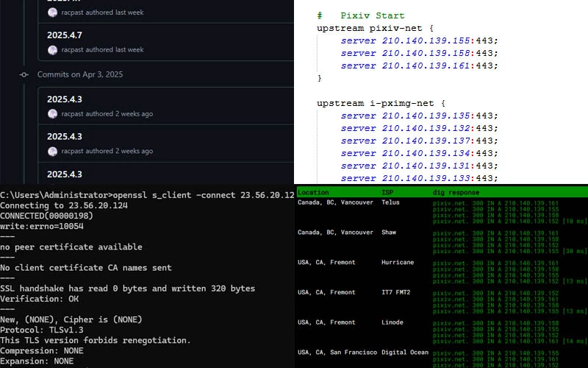Image resolution: width=588 pixels, height=368 pixels.
Task: Click the avatar under the second 2025.4.3 commit
Action: pyautogui.click(x=52, y=151)
